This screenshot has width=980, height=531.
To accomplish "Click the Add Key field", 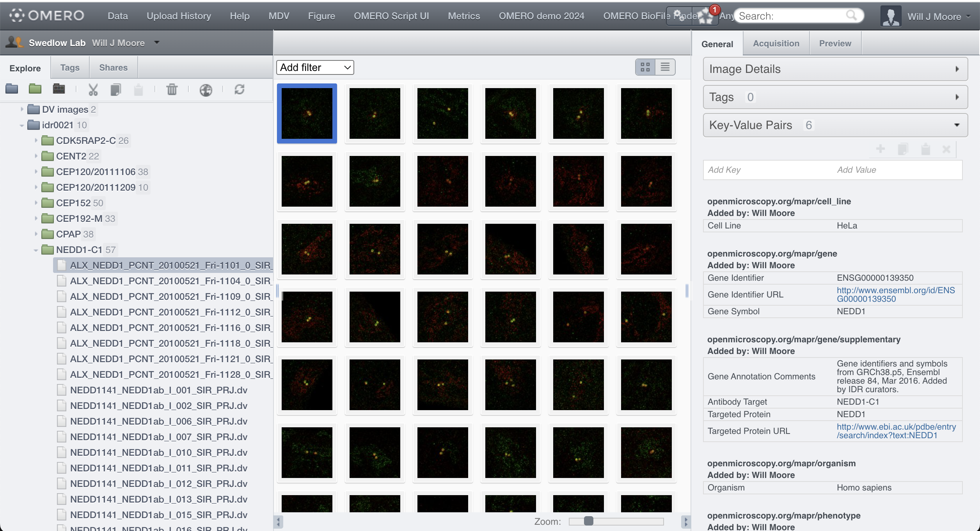I will coord(767,170).
